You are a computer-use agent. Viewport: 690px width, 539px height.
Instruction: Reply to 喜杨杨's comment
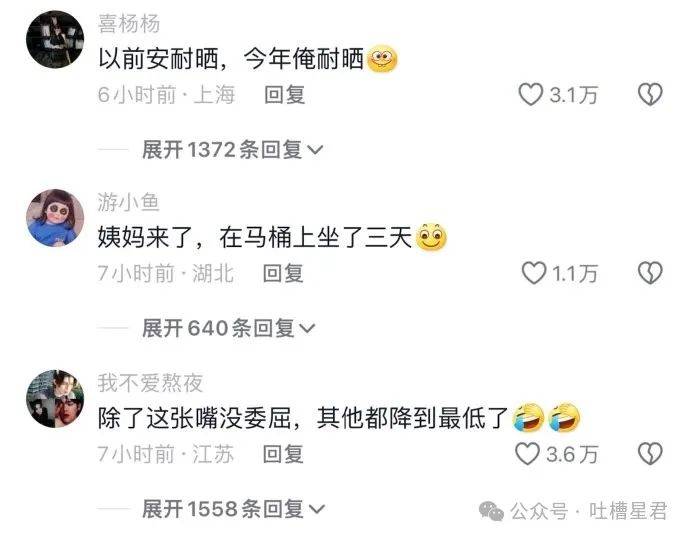click(284, 95)
